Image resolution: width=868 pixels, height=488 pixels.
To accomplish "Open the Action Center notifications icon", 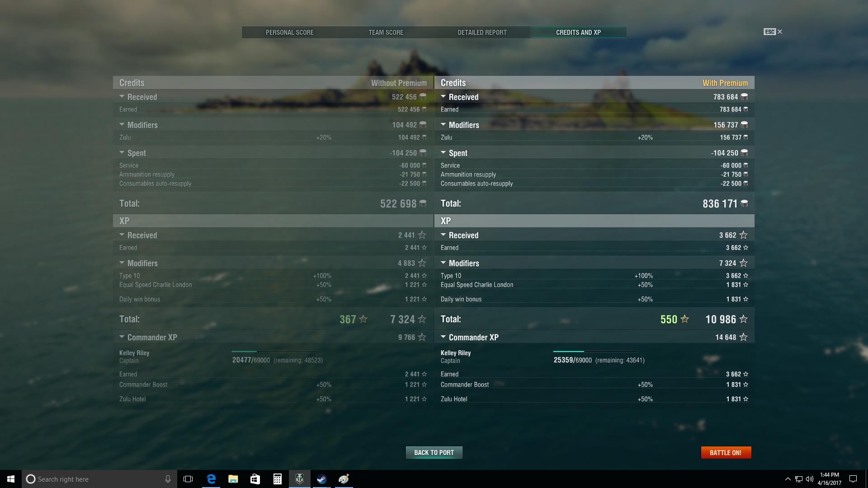I will (853, 479).
